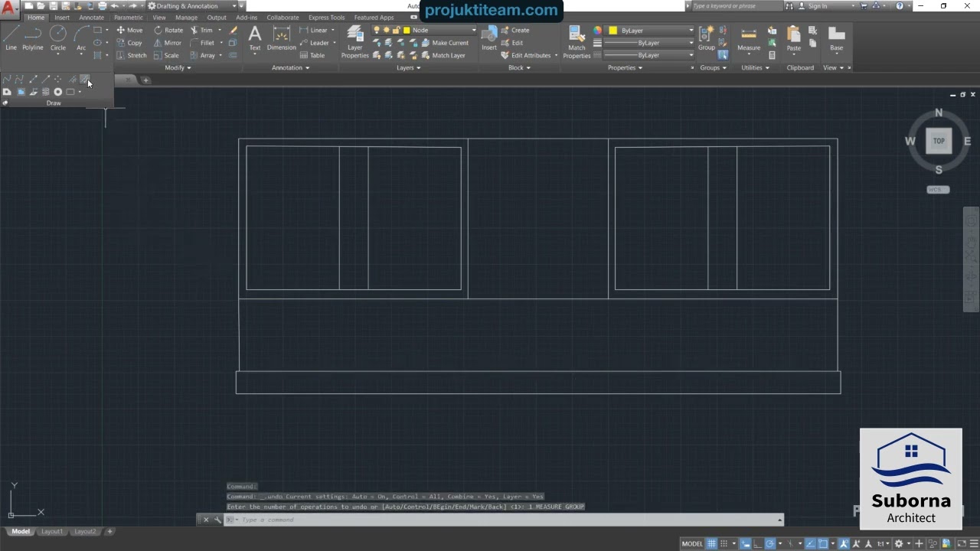
Task: Click the Stretch tool
Action: click(x=132, y=55)
